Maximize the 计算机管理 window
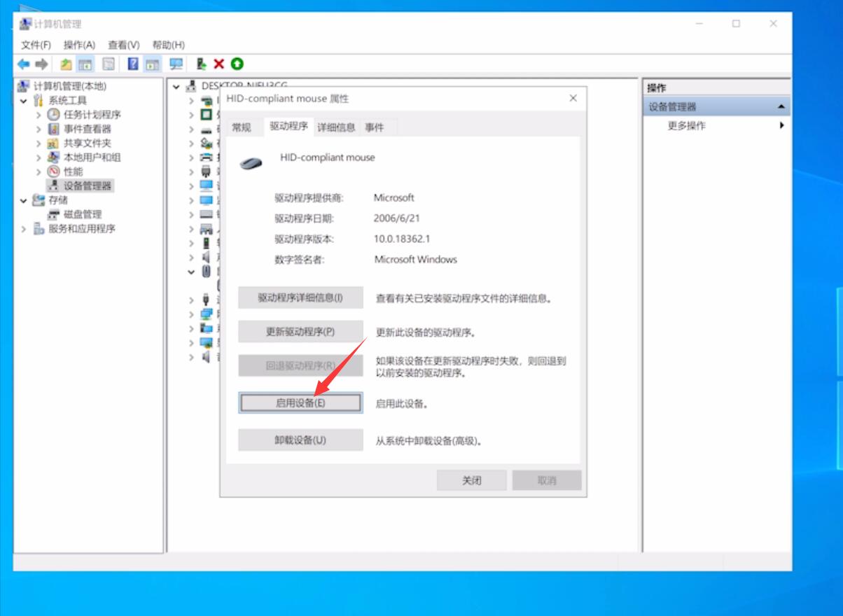Image resolution: width=843 pixels, height=616 pixels. click(x=736, y=24)
